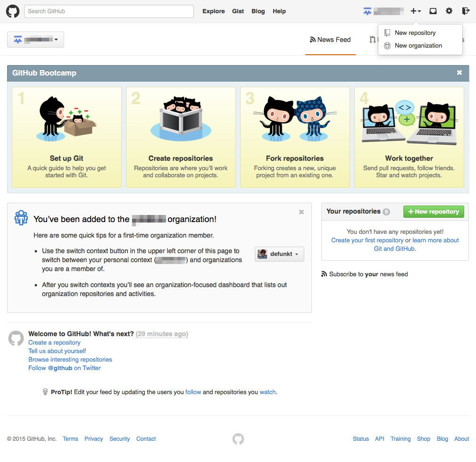This screenshot has width=476, height=462.
Task: Click the GitHub Octocat logo in header
Action: [13, 11]
